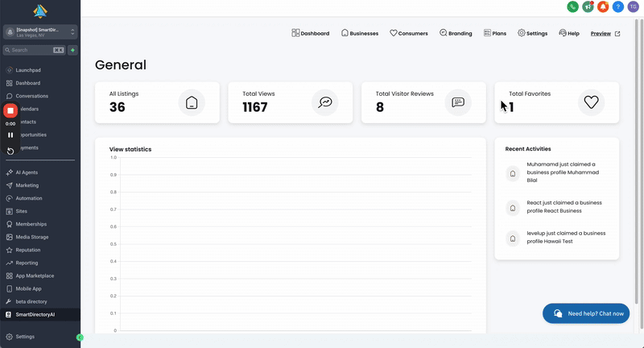Open the orange notifications bell
This screenshot has height=348, width=644.
click(603, 6)
